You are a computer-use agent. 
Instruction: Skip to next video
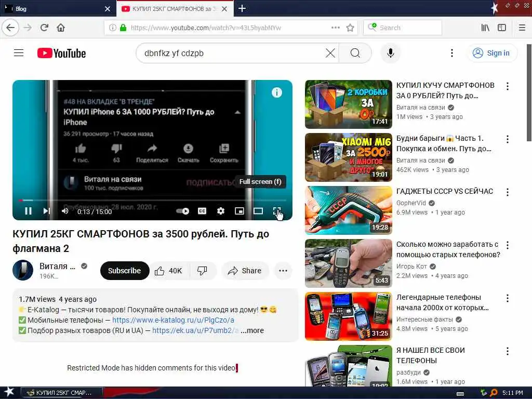[x=46, y=211]
